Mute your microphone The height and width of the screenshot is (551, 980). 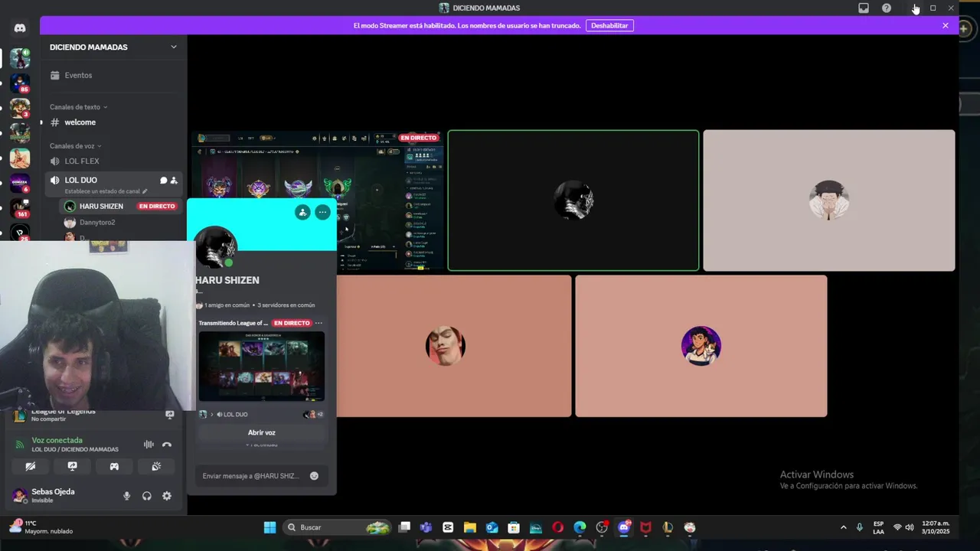coord(127,496)
